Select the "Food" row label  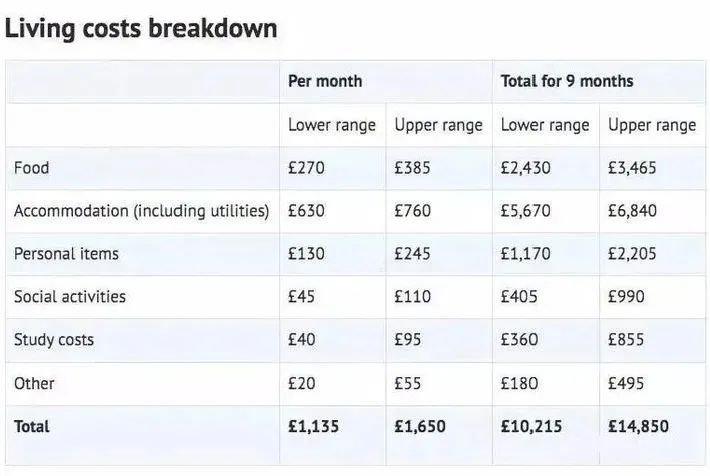click(31, 168)
